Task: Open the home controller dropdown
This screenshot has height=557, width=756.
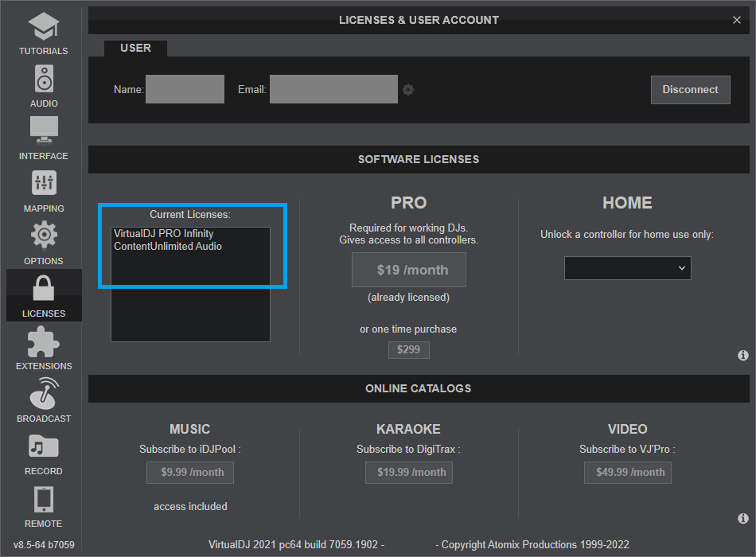Action: 628,268
